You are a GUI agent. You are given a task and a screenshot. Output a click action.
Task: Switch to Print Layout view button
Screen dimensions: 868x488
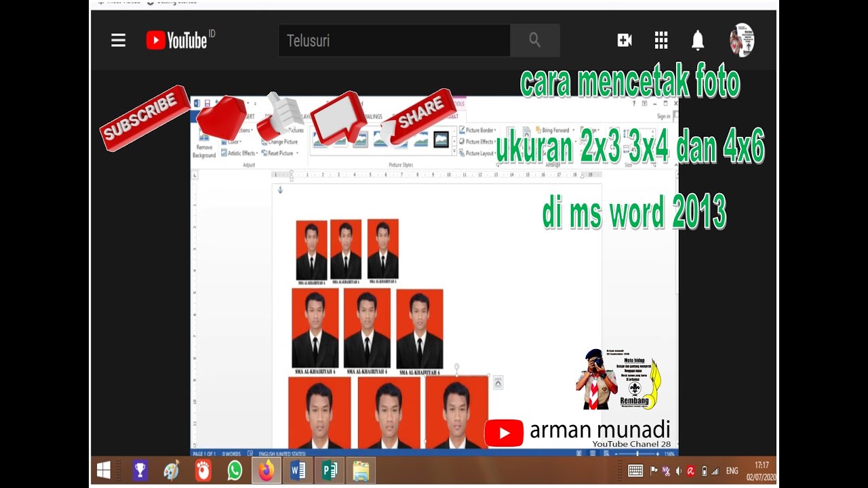(x=592, y=453)
